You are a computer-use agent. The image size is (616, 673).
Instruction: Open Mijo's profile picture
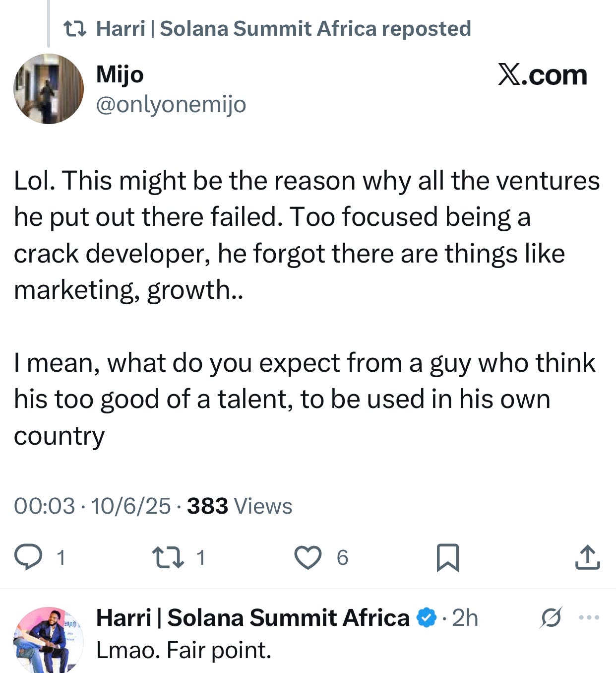click(x=48, y=89)
